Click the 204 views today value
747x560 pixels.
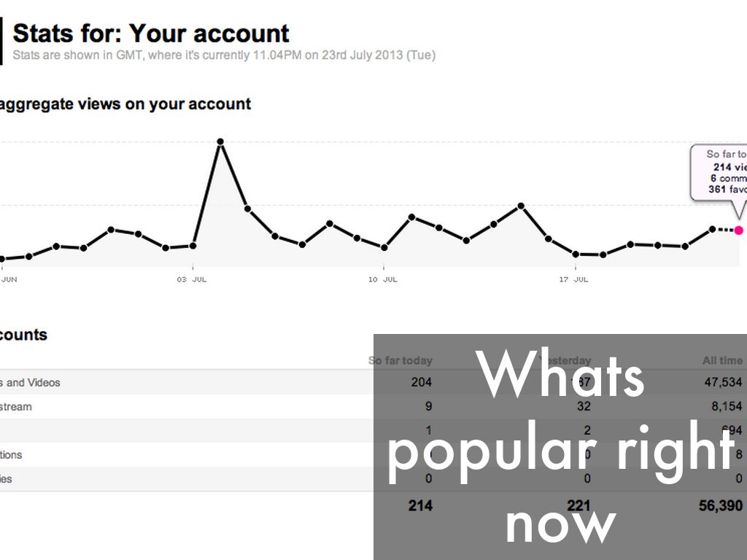(x=422, y=383)
